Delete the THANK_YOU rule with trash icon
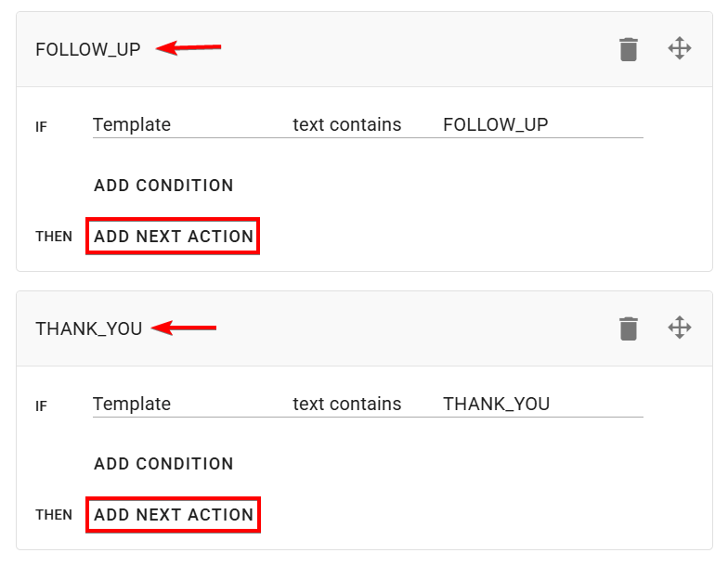 coord(629,328)
